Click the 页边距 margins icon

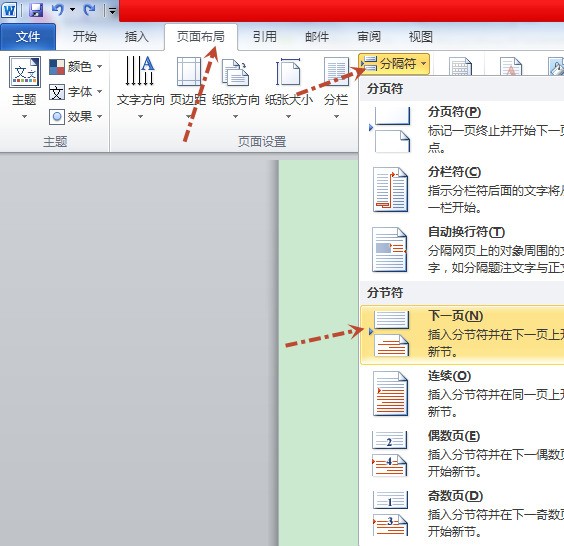(189, 72)
